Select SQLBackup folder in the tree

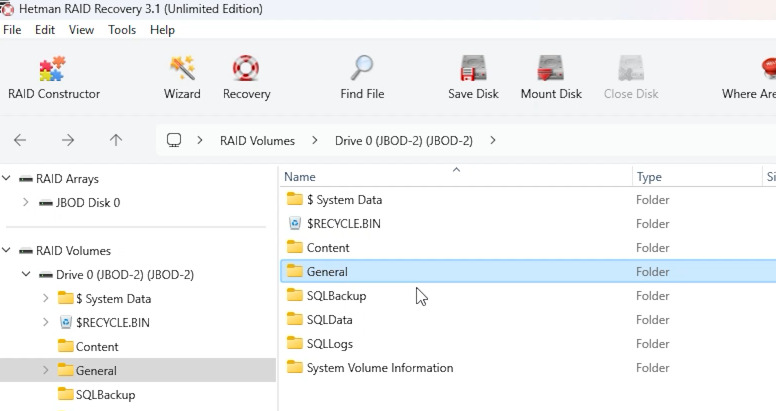click(105, 395)
